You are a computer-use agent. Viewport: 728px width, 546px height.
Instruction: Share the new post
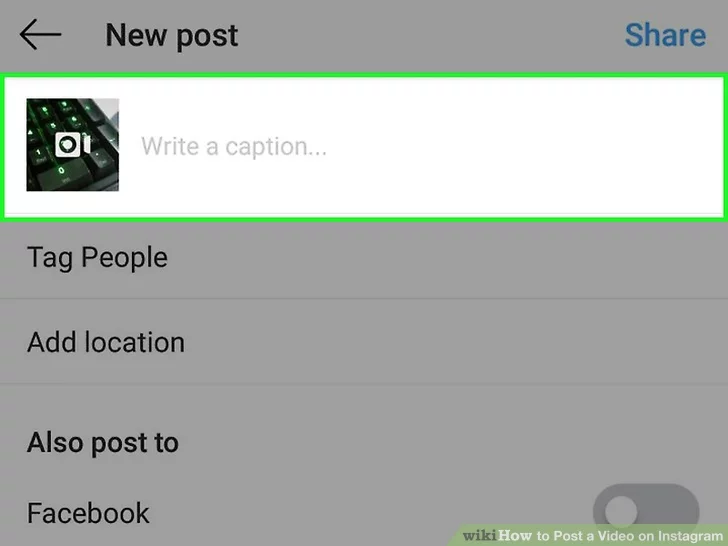click(665, 35)
